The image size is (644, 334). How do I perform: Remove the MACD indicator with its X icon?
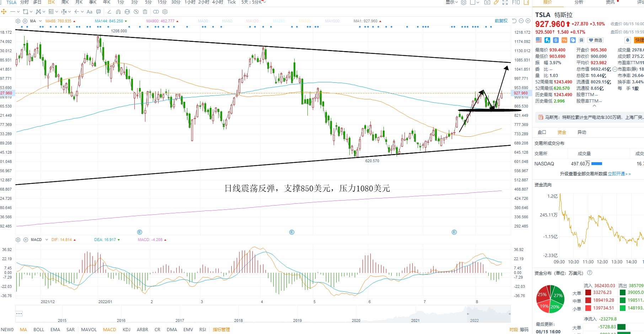tap(26, 240)
